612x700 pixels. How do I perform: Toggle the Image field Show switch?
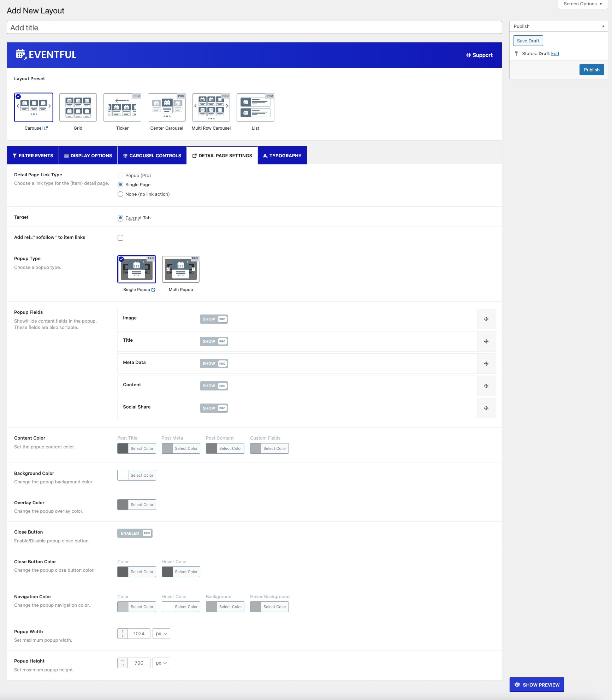[214, 319]
